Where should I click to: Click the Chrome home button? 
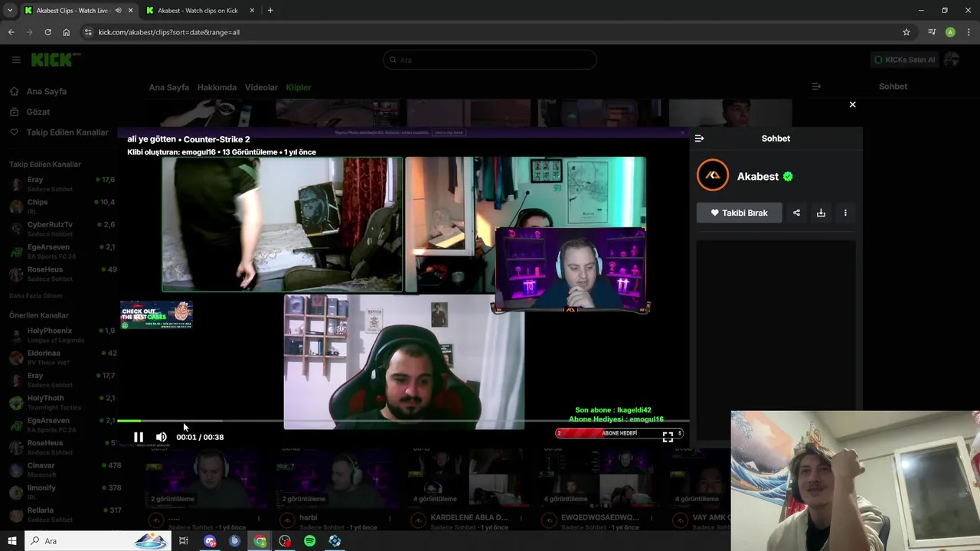coord(67,32)
